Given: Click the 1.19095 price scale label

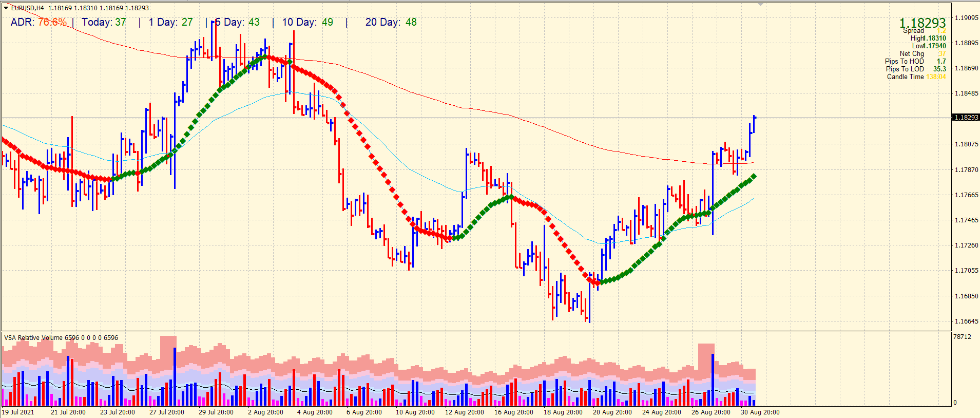Looking at the screenshot, I should click(966, 18).
